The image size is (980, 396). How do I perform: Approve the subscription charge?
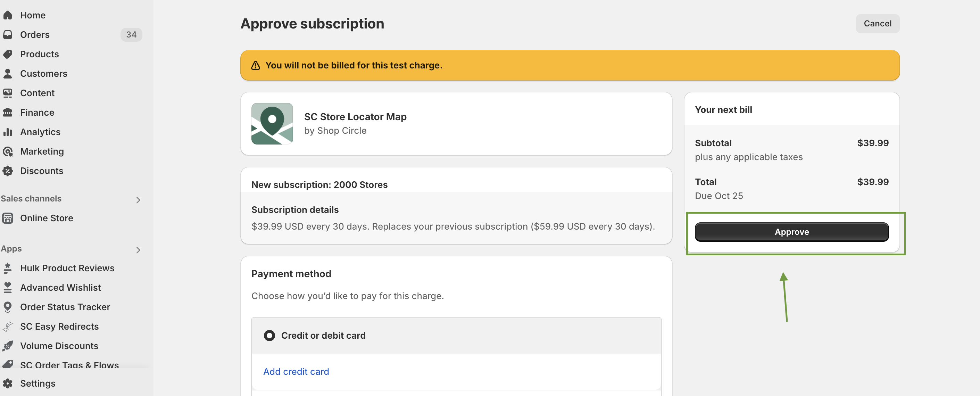(x=791, y=232)
